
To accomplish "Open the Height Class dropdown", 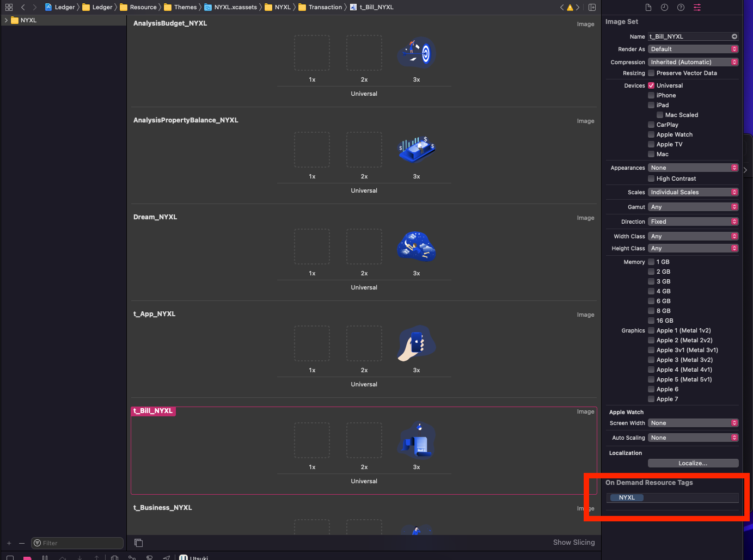I will click(x=693, y=248).
